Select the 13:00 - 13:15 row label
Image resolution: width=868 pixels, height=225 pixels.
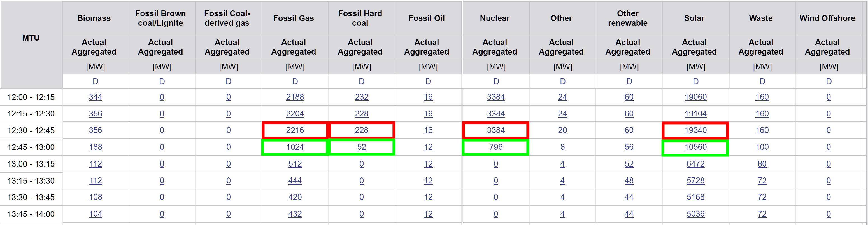(x=31, y=164)
